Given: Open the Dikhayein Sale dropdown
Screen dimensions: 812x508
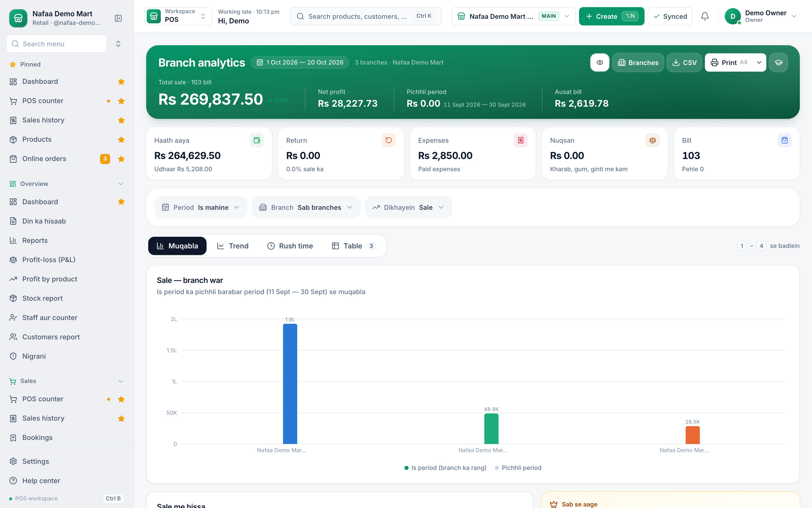Looking at the screenshot, I should (408, 207).
